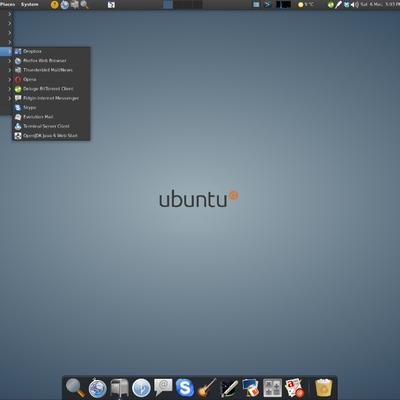Expand the highlighted Internet category arrow

10,51
